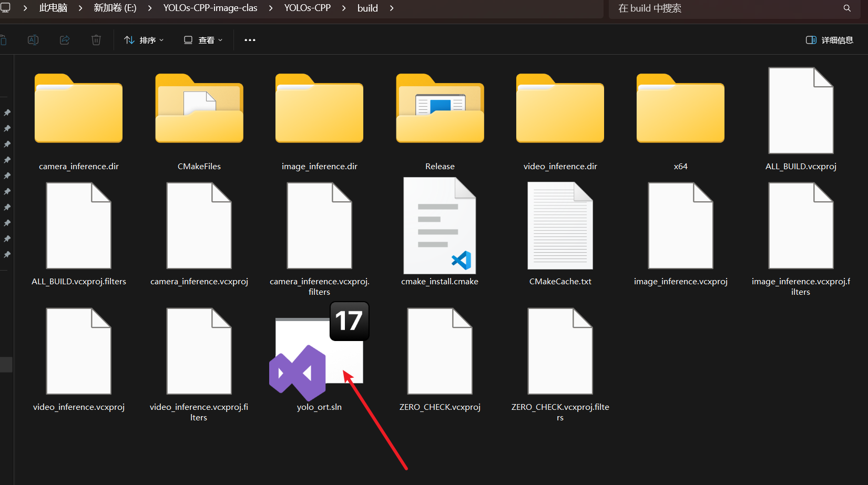868x485 pixels.
Task: Select the image_inference.dir folder
Action: pyautogui.click(x=319, y=108)
